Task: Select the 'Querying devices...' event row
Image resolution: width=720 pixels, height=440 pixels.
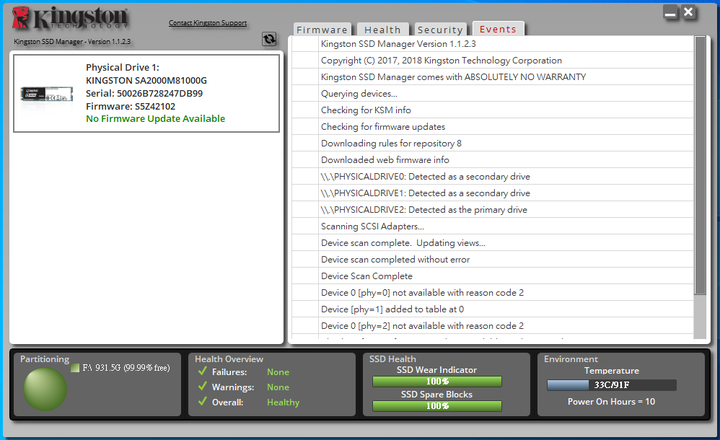Action: 492,93
